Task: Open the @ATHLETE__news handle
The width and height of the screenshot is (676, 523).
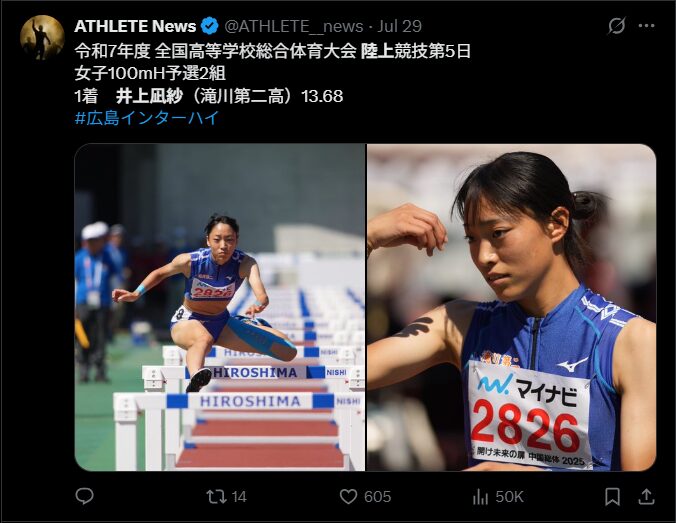Action: pyautogui.click(x=294, y=26)
